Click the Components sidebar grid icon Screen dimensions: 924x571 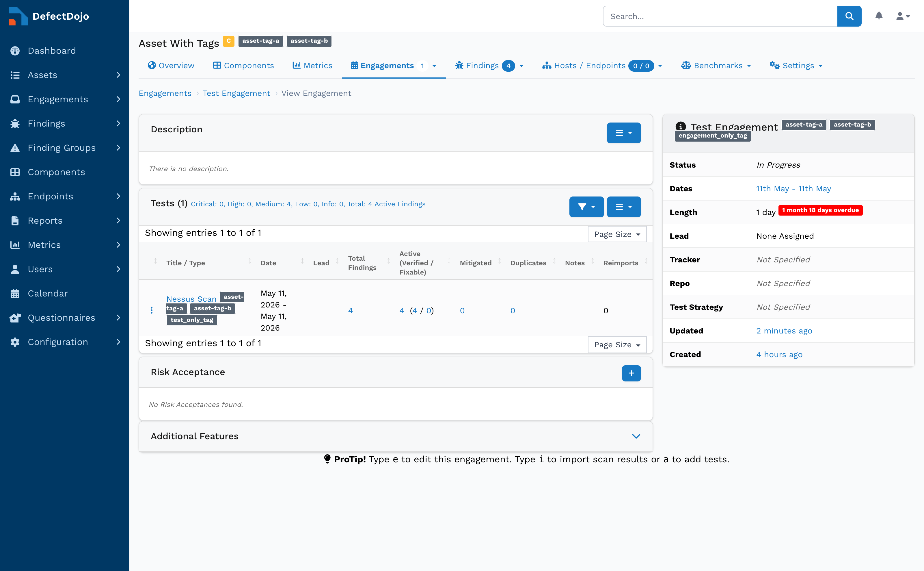15,172
